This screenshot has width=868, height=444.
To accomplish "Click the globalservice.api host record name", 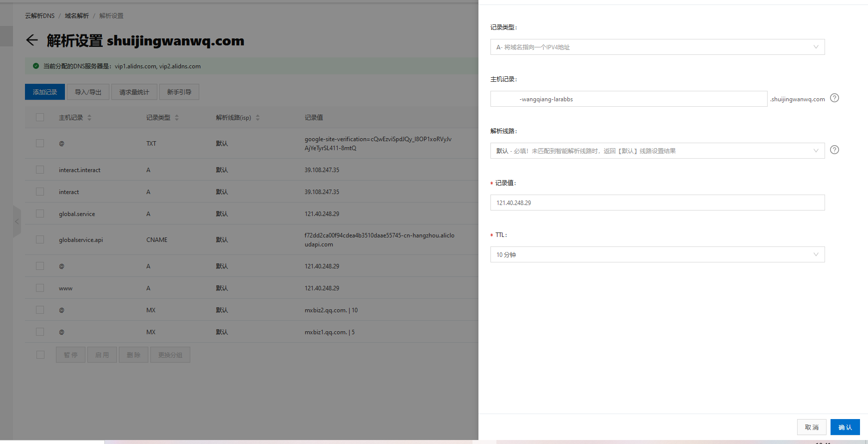I will click(81, 240).
